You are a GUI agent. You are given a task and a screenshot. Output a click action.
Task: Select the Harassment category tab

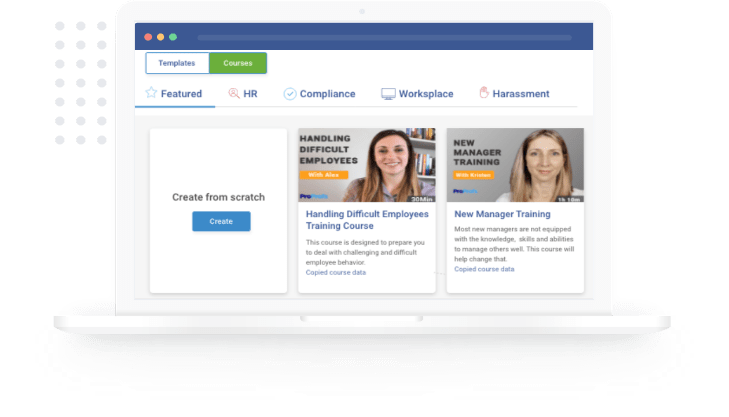[x=520, y=94]
